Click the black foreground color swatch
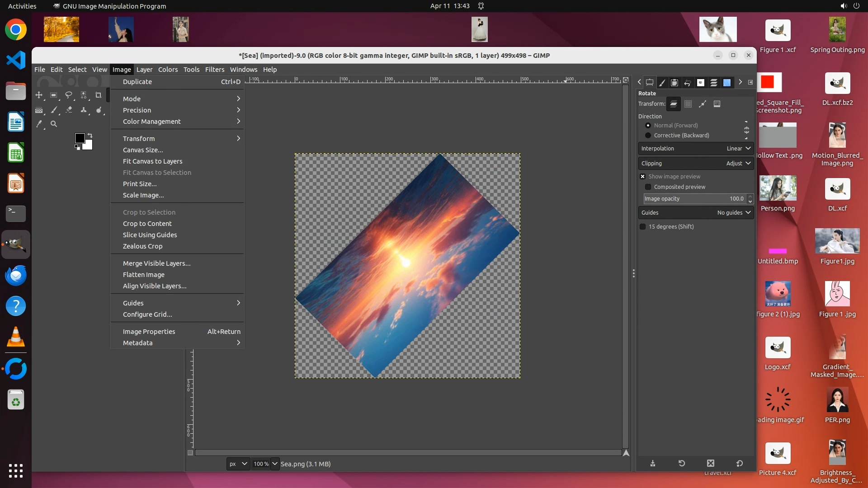This screenshot has height=488, width=868. 80,138
